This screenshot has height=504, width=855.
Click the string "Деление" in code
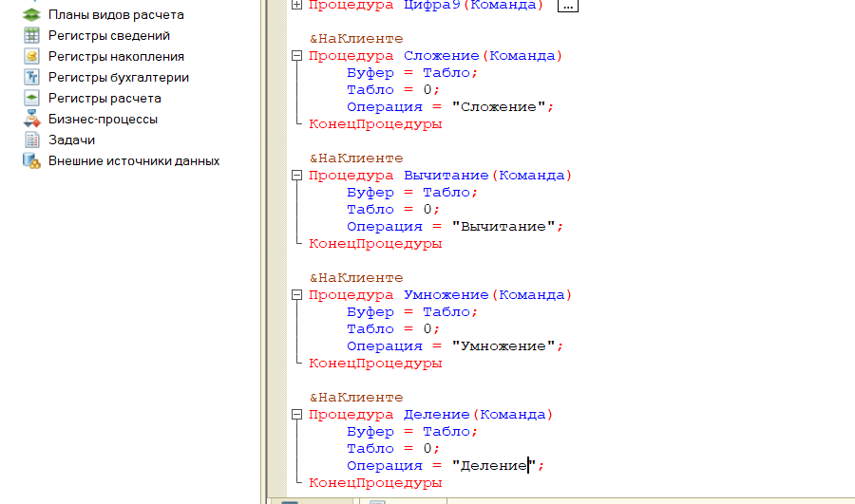(x=494, y=465)
